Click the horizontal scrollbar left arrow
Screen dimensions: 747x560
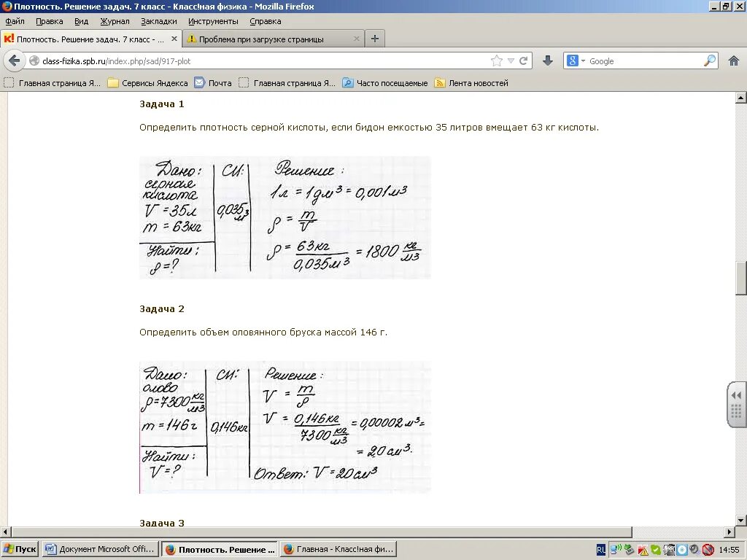click(x=5, y=532)
